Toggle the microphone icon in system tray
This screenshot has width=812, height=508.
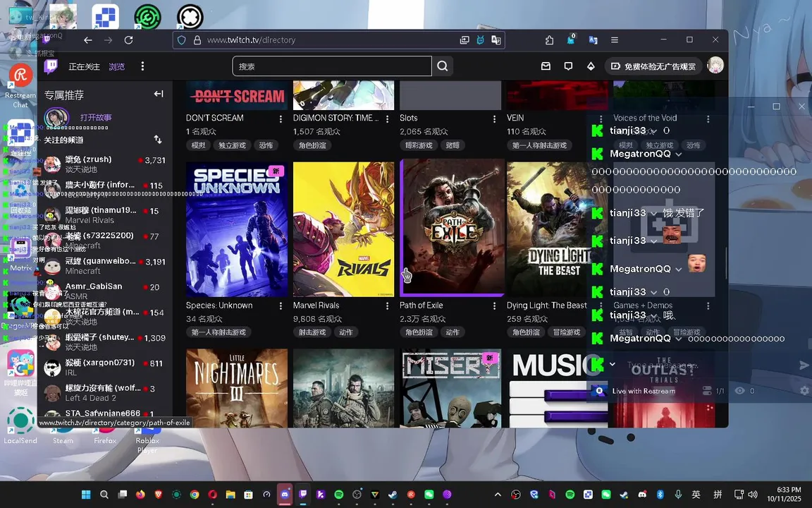click(x=678, y=495)
